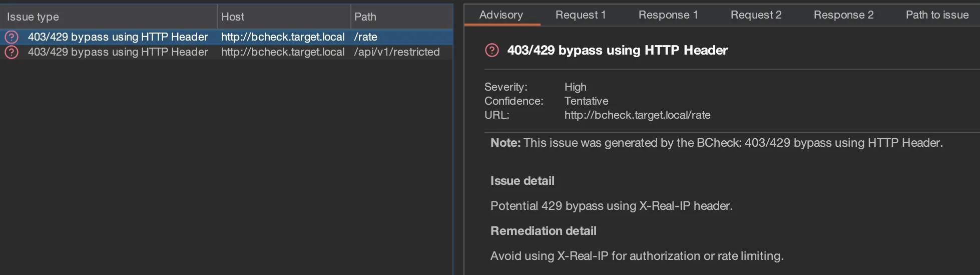Click the question-mark icon on the /api/v1/restricted row

12,52
